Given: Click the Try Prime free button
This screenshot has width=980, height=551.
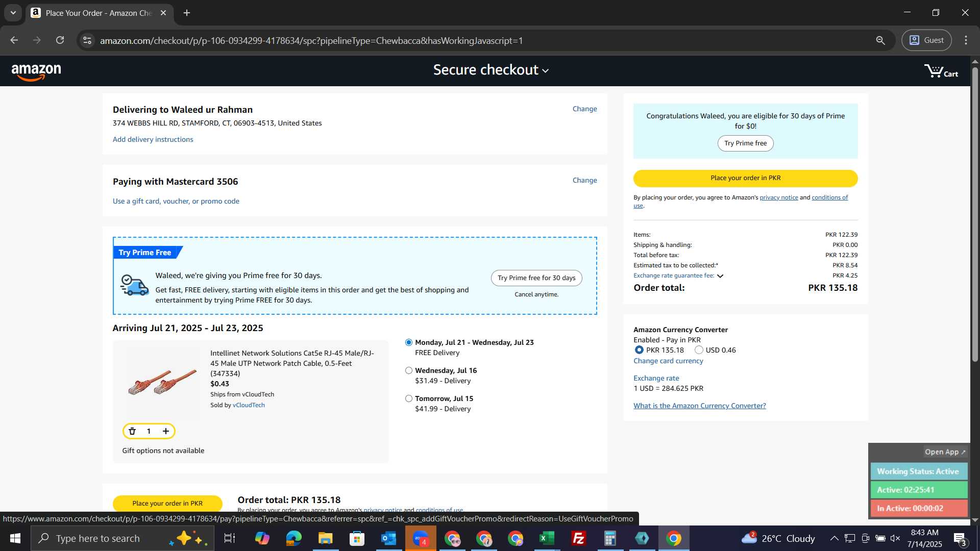Looking at the screenshot, I should coord(745,143).
